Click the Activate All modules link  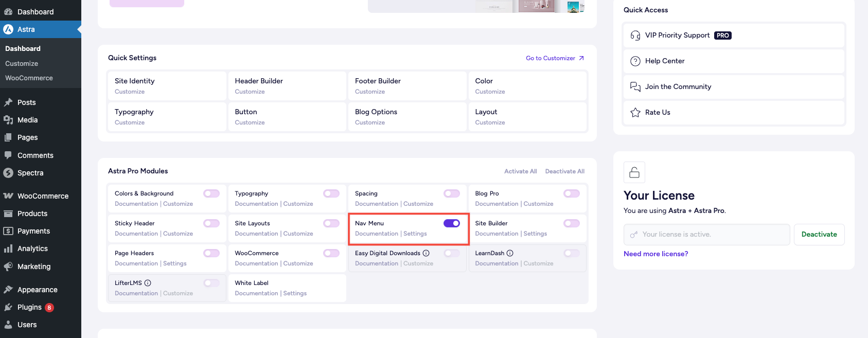520,171
